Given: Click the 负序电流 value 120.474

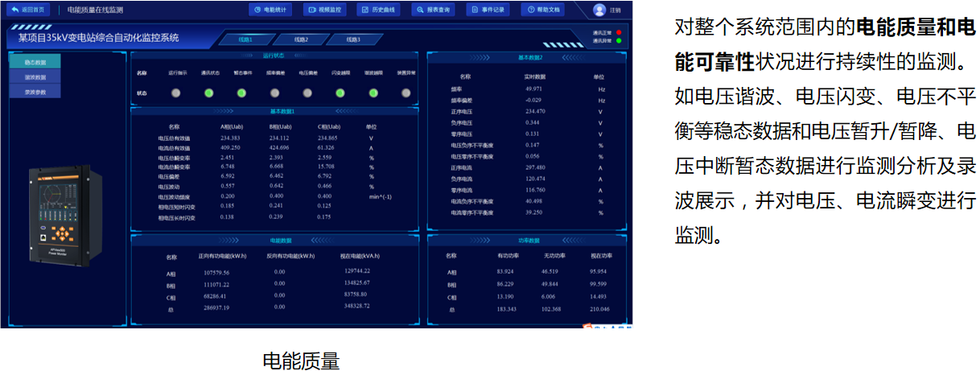Looking at the screenshot, I should coord(535,179).
